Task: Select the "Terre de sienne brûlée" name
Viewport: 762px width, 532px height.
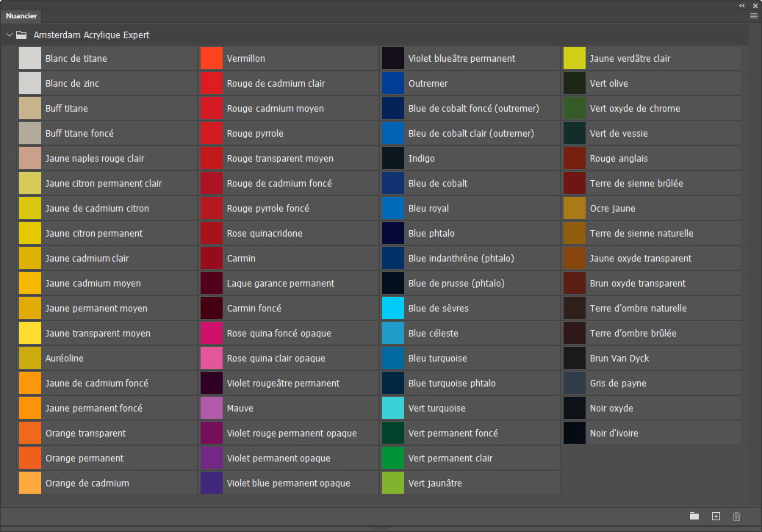Action: point(636,184)
